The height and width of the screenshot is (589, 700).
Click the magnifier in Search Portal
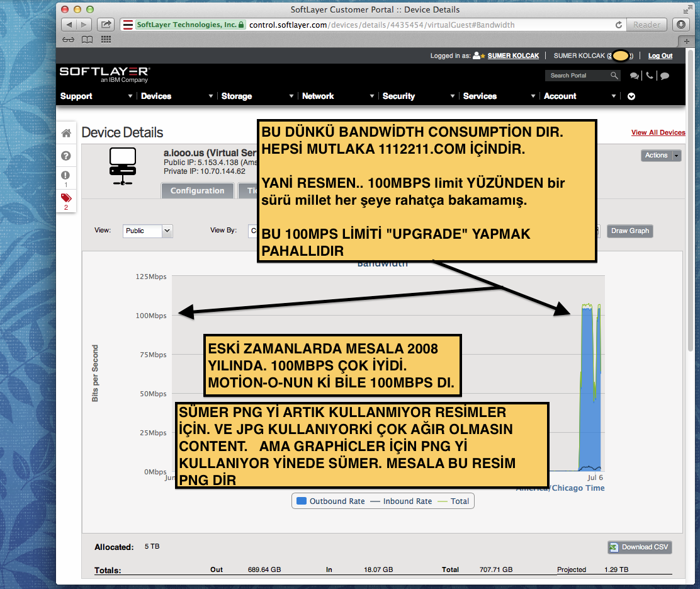614,76
